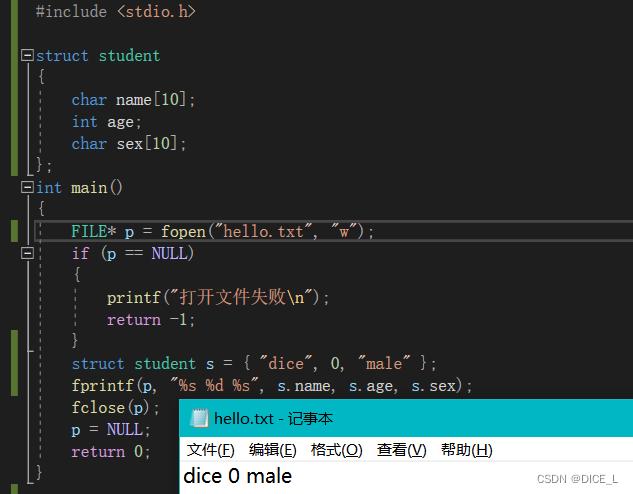Click the 'return 0;' statement

(111, 451)
